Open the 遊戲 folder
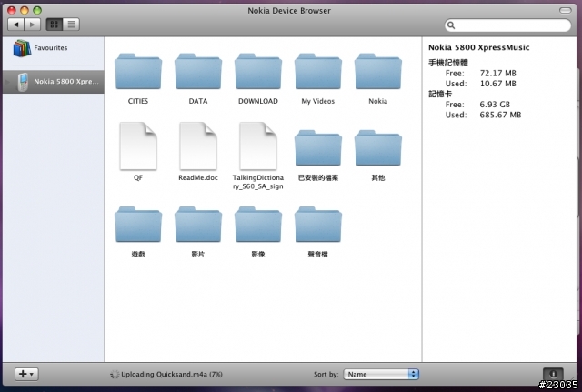The height and width of the screenshot is (392, 582). [138, 225]
